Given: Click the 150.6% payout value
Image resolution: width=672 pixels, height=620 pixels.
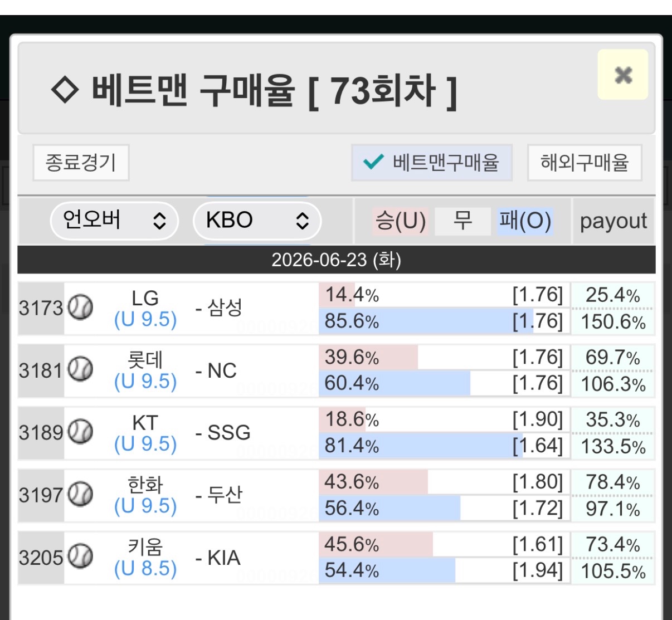Looking at the screenshot, I should coord(613,322).
